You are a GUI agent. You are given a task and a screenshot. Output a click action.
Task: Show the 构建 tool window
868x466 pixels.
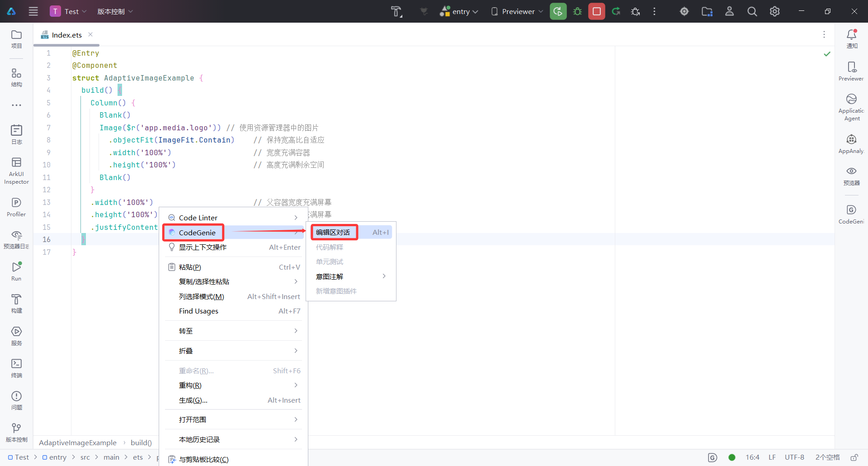coord(17,304)
